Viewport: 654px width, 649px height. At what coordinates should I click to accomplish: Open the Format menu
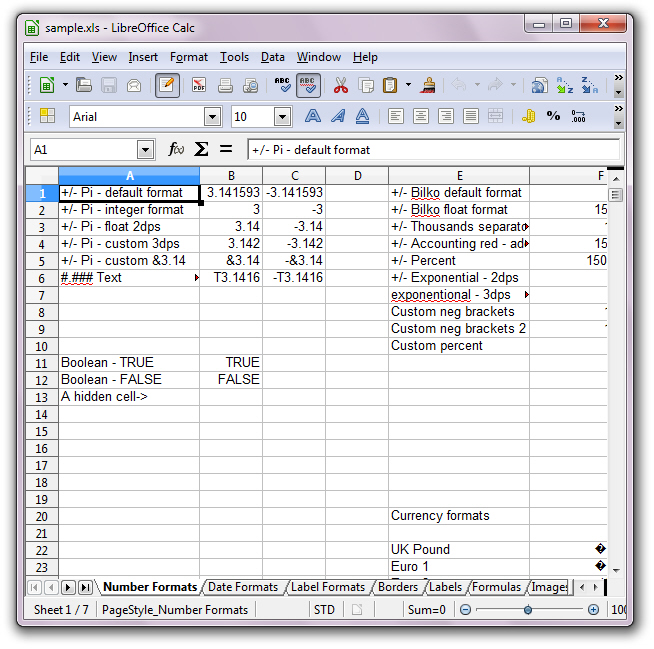[x=189, y=57]
